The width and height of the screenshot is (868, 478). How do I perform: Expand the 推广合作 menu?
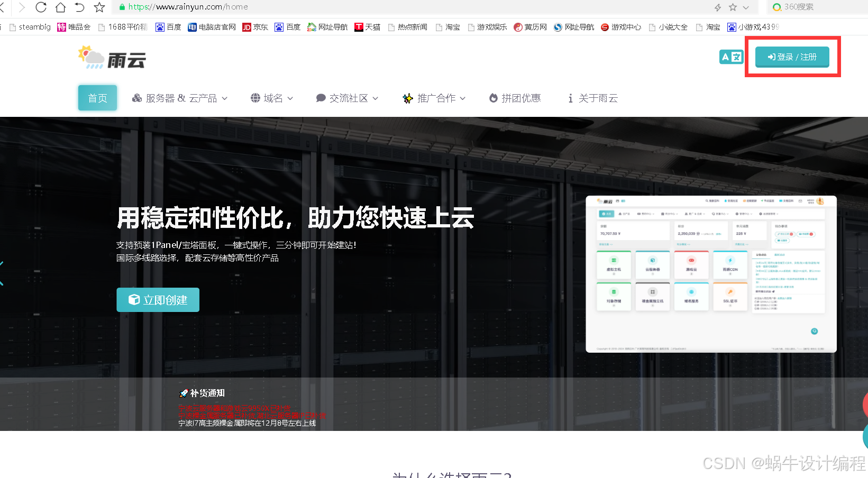click(x=434, y=98)
